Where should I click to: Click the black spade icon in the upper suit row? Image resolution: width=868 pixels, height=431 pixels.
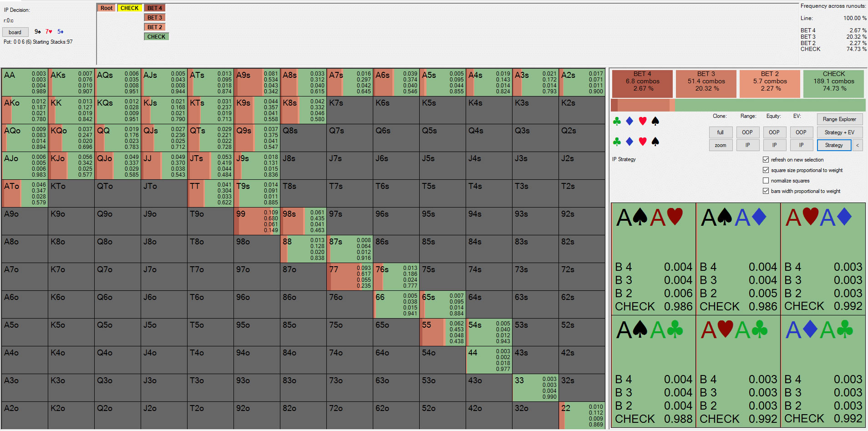point(655,121)
